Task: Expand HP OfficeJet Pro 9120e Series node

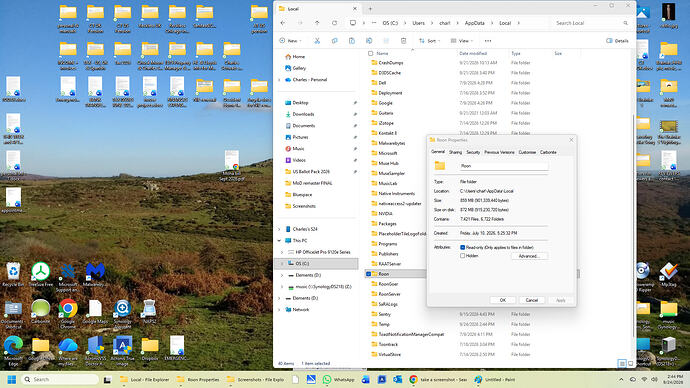Action: (x=282, y=252)
